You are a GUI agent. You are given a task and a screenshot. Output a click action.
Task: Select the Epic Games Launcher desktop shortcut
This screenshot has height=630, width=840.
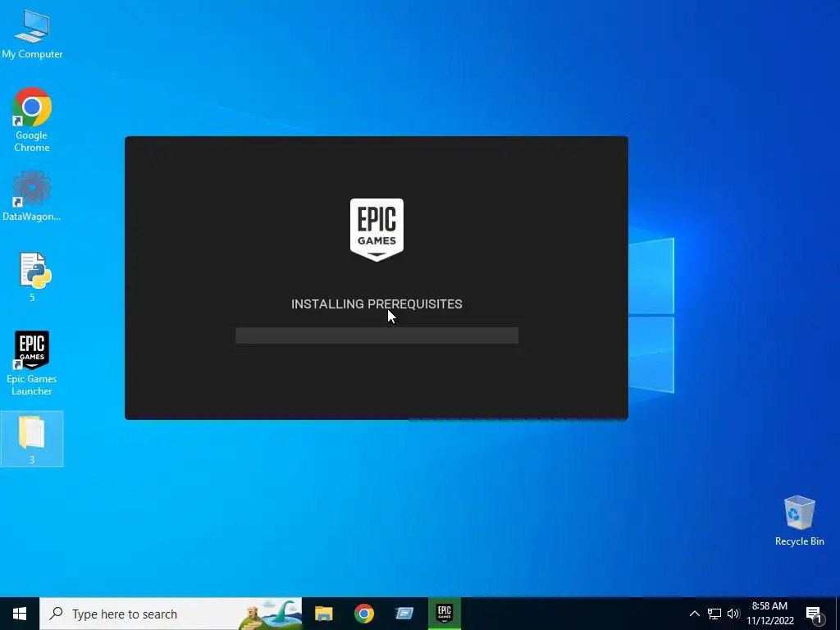[32, 363]
